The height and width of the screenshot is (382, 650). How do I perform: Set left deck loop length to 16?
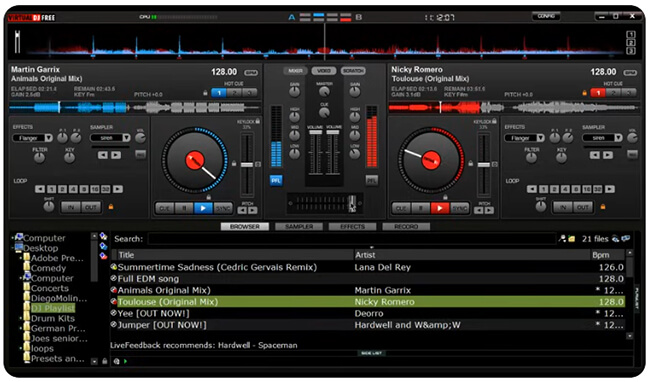(x=95, y=189)
